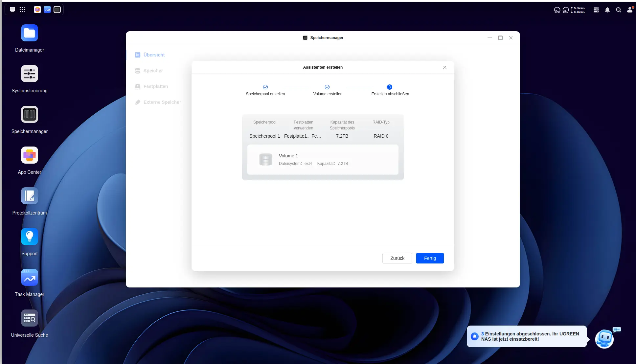Image resolution: width=636 pixels, height=364 pixels.
Task: Launch Systemsteuerung from the desktop
Action: (x=30, y=74)
